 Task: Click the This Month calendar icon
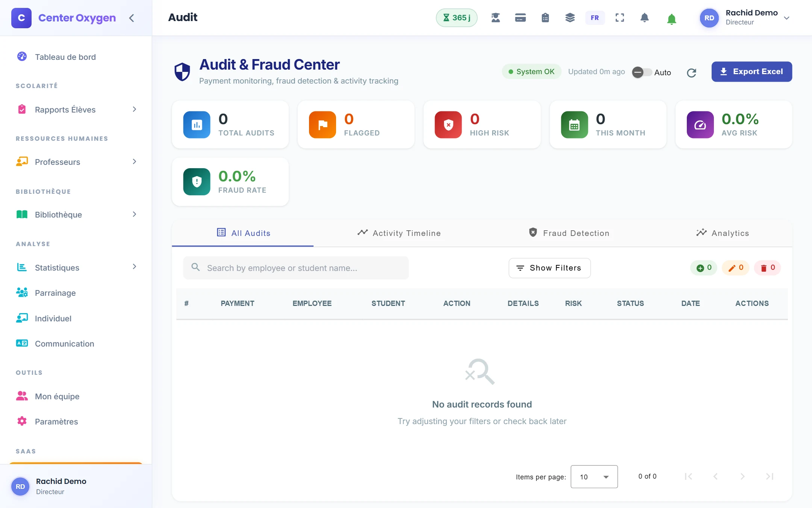click(574, 125)
